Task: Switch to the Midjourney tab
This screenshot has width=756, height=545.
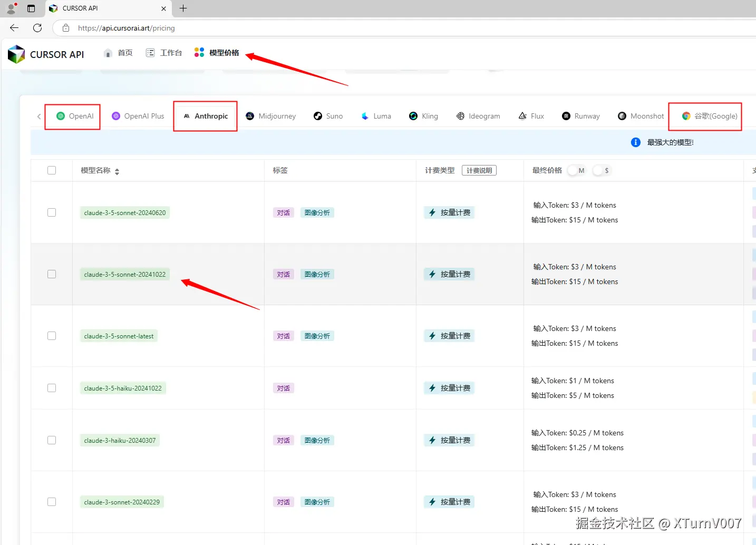Action: click(271, 116)
